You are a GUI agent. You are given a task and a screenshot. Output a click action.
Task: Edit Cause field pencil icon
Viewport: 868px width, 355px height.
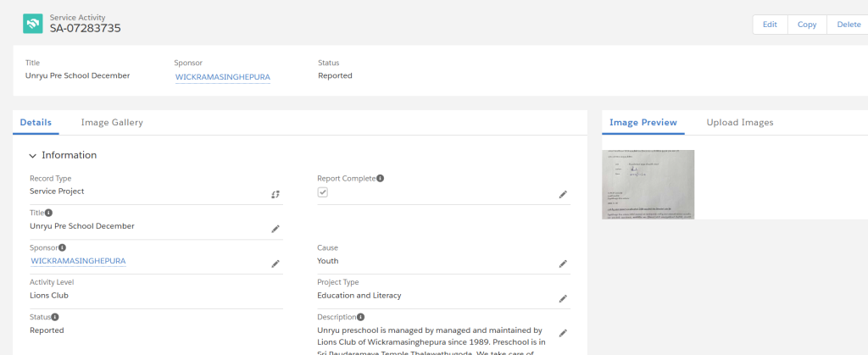pos(563,263)
